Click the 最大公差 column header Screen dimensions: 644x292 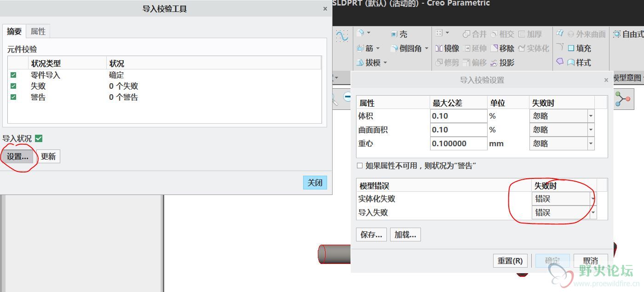[x=459, y=103]
